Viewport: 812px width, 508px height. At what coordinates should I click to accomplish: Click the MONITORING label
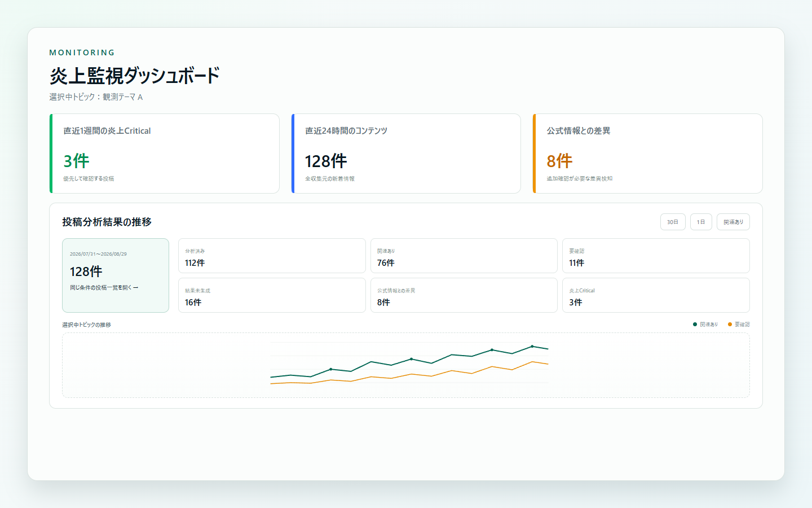pos(82,52)
